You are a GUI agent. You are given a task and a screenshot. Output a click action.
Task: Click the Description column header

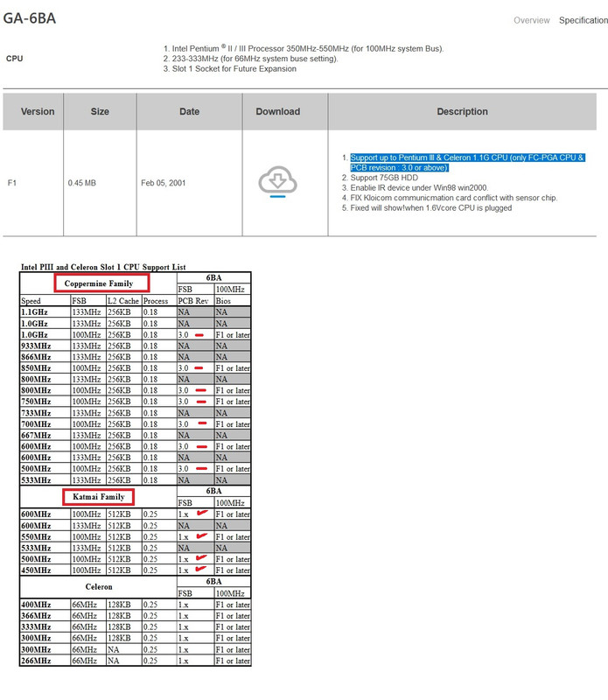click(462, 112)
